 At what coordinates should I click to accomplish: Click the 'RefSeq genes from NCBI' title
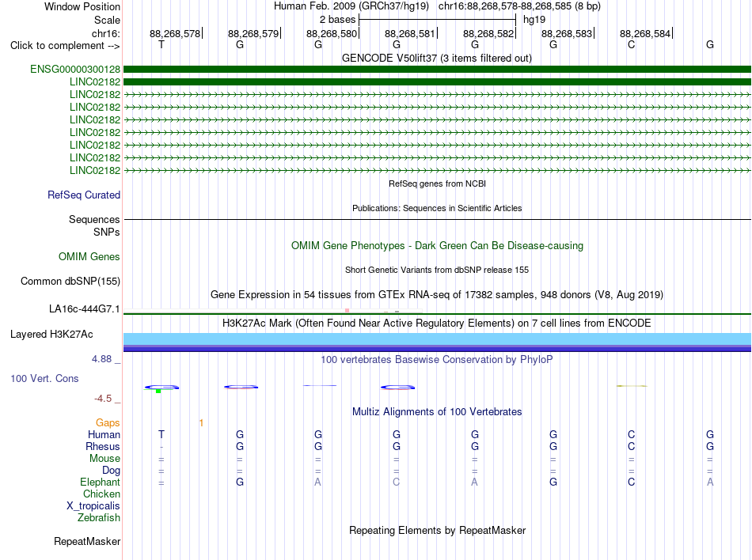(438, 184)
